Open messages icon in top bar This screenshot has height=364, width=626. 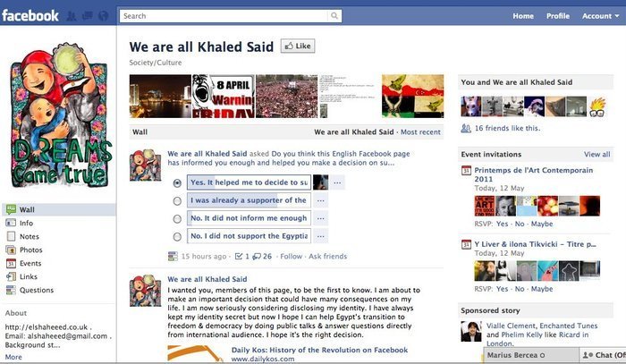(x=87, y=16)
